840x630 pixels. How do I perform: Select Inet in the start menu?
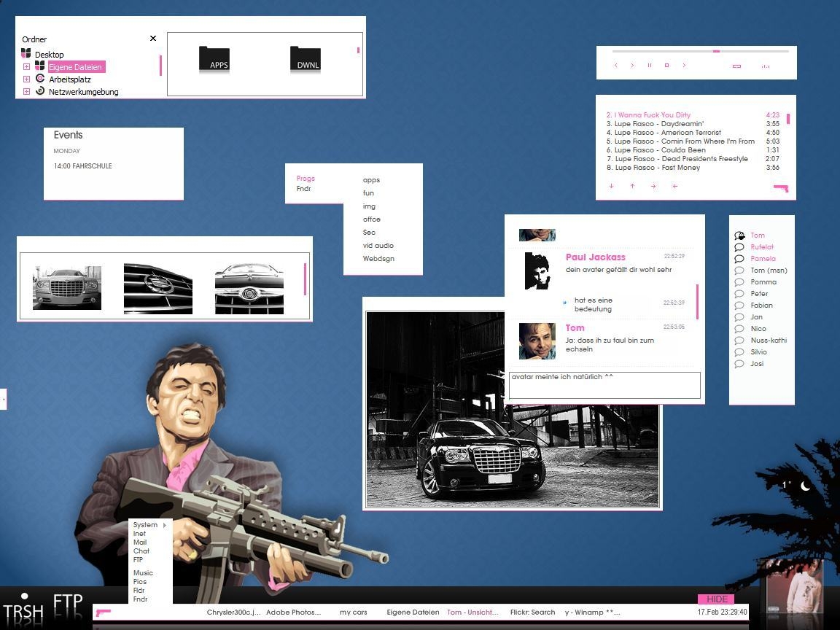pyautogui.click(x=139, y=534)
